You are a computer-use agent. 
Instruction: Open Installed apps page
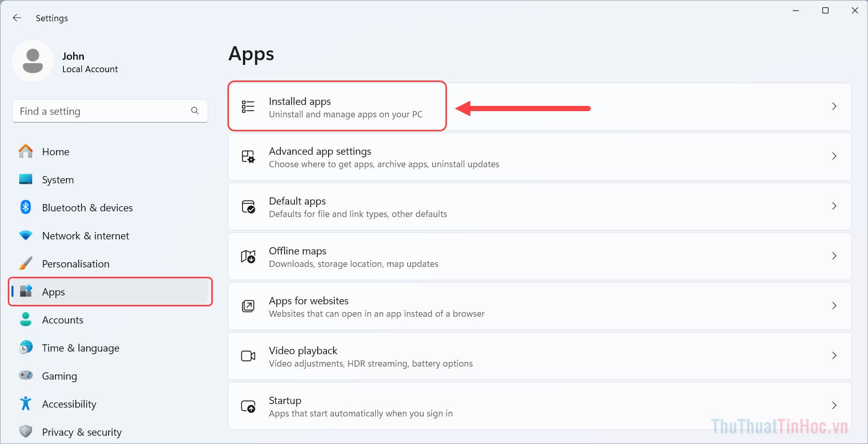click(540, 106)
